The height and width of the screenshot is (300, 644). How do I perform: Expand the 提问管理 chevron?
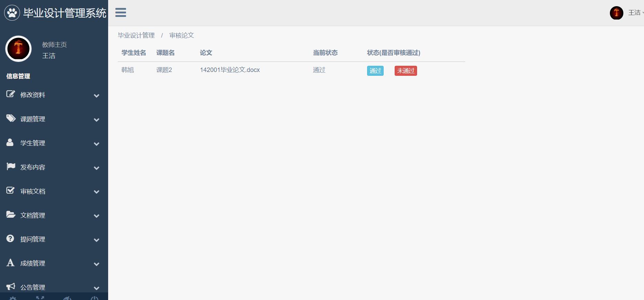[97, 240]
